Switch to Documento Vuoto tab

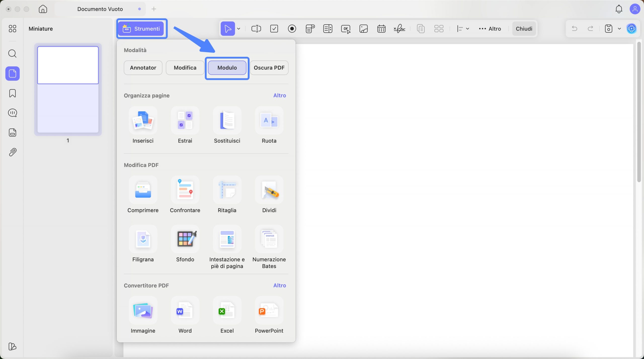click(x=100, y=9)
